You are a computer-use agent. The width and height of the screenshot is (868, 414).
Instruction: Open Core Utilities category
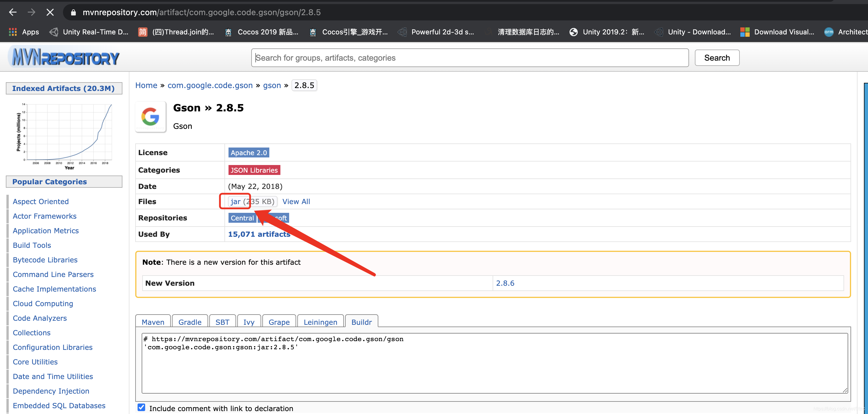[x=35, y=362]
